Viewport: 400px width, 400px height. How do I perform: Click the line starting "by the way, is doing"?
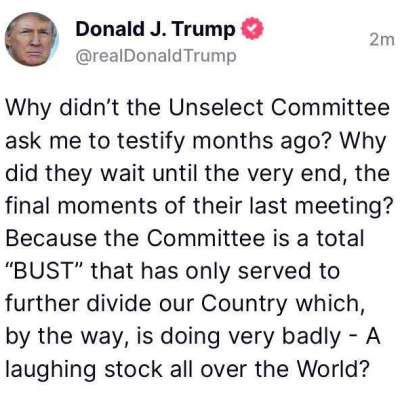[x=193, y=337]
